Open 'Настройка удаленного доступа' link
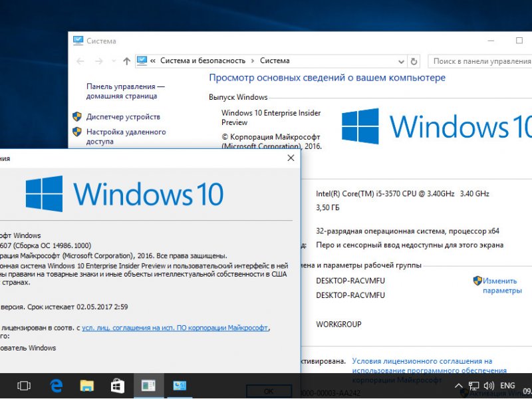Screen dimensions: 532x399 point(126,136)
